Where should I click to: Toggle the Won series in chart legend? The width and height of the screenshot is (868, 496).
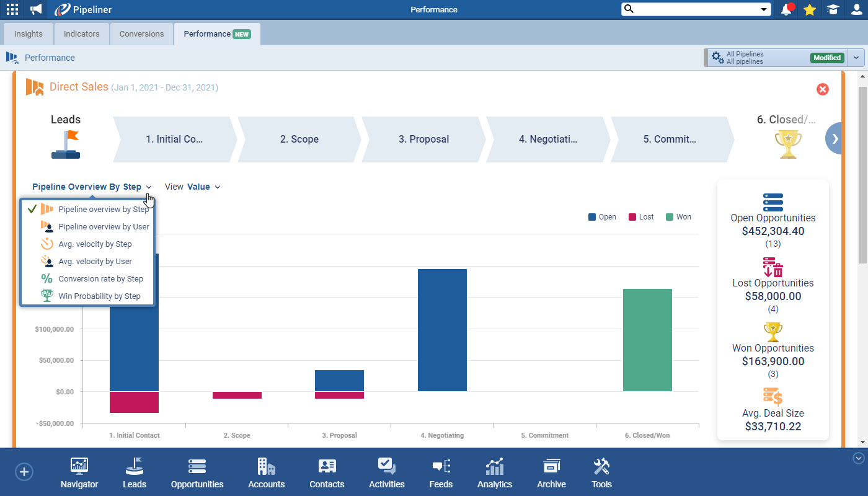(x=678, y=217)
